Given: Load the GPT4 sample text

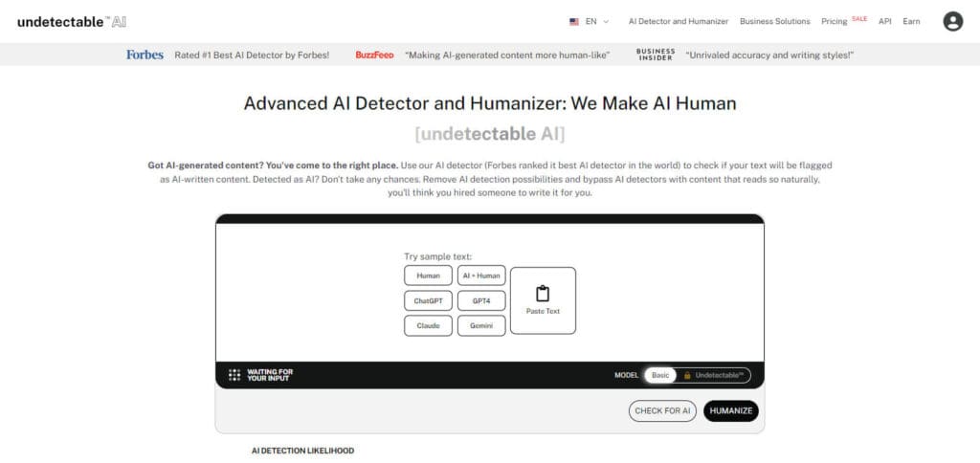Looking at the screenshot, I should click(481, 300).
